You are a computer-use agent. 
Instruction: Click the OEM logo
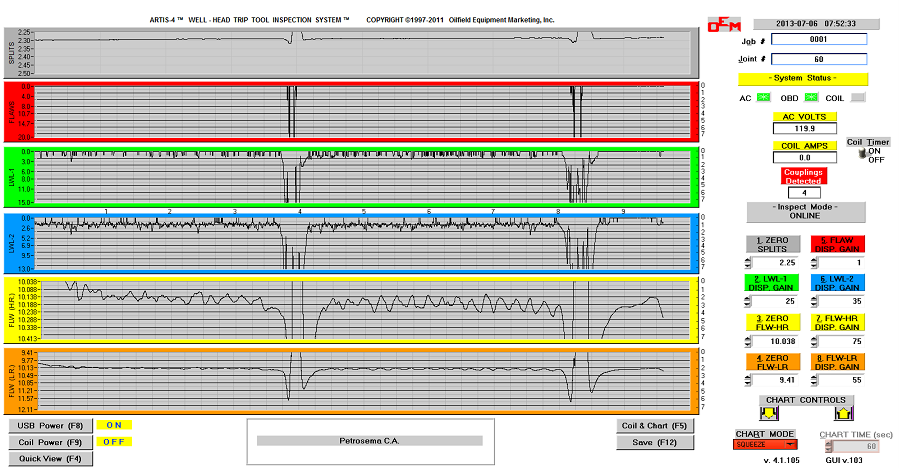(724, 25)
